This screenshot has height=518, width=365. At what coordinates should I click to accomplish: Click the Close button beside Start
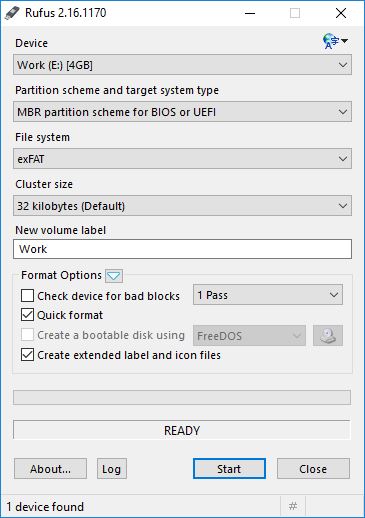(x=313, y=469)
